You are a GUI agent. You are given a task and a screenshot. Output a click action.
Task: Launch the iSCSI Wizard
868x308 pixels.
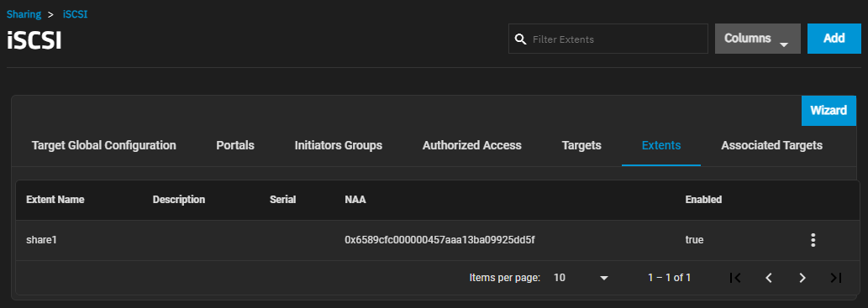click(x=829, y=111)
